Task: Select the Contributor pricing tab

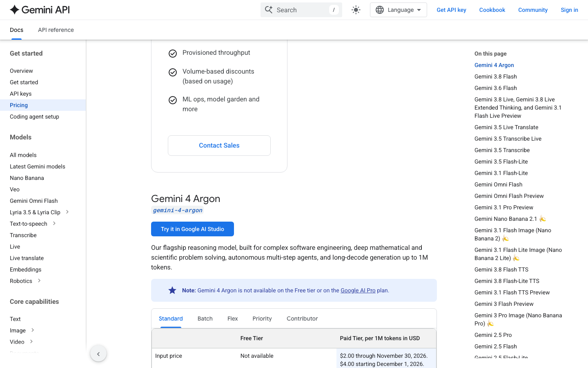Action: pyautogui.click(x=302, y=319)
